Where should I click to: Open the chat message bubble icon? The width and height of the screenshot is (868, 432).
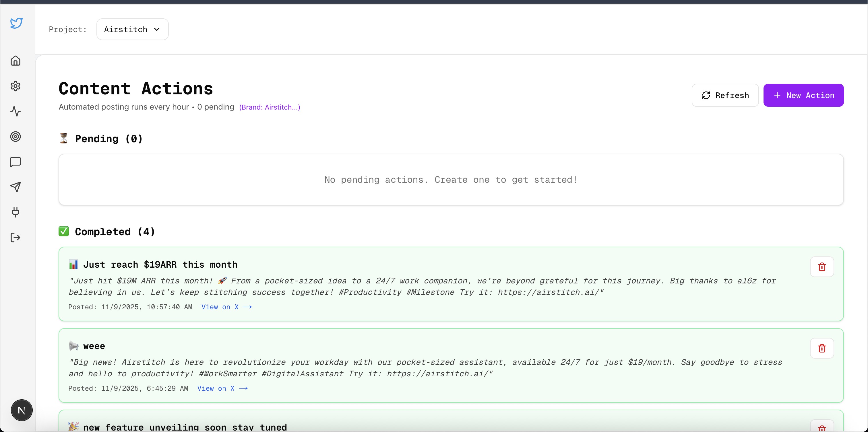15,162
